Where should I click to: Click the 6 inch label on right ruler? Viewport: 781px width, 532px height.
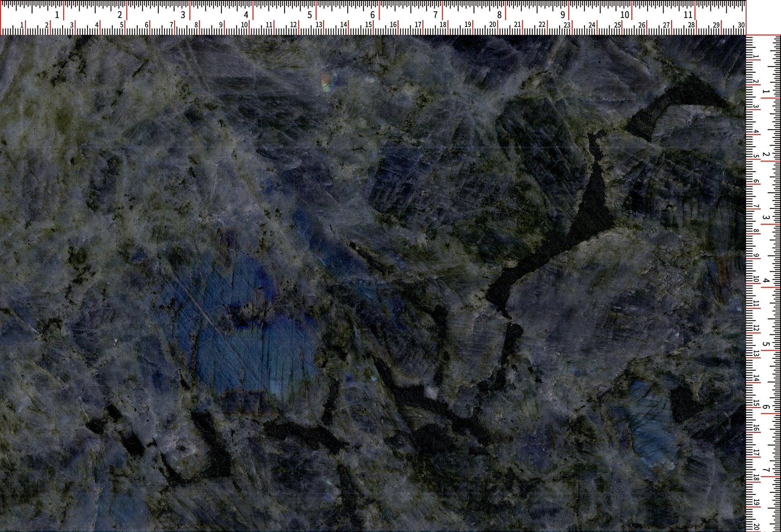click(x=766, y=407)
